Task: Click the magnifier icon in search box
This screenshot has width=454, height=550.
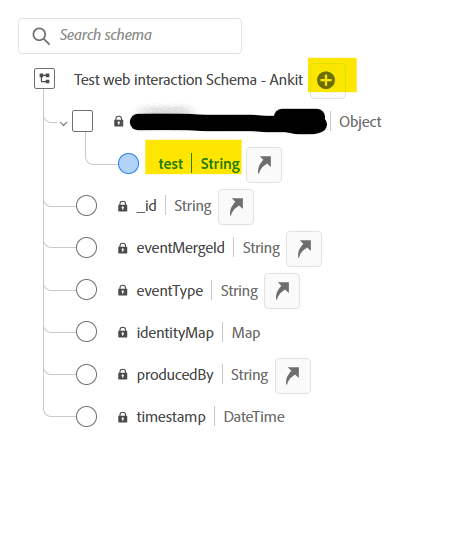Action: pos(41,36)
